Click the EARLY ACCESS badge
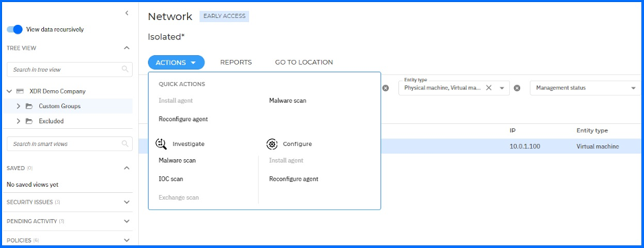Viewport: 644px width, 248px height. click(x=224, y=17)
